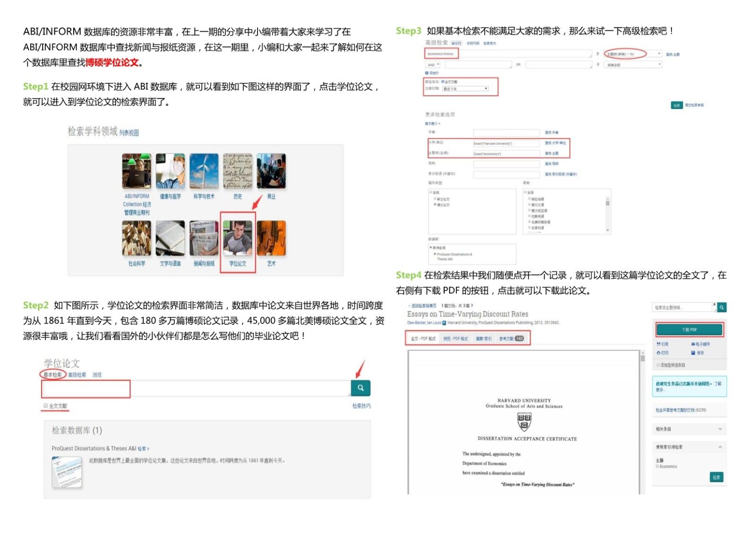
Task: Open the ABI/INFORM Collection subject thumbnail
Action: coord(137,171)
